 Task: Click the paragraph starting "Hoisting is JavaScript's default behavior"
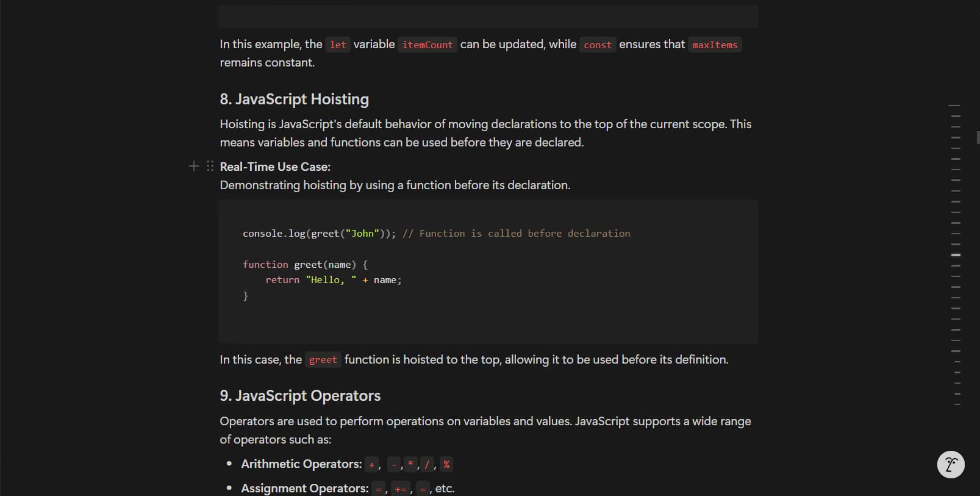[x=485, y=133]
